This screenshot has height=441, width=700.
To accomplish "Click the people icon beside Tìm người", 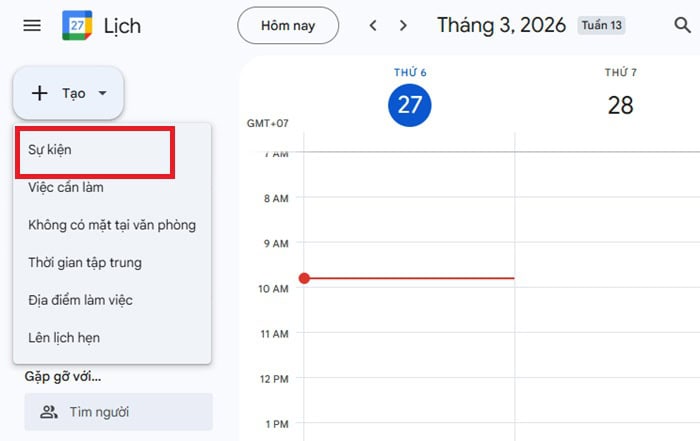I will click(x=48, y=412).
